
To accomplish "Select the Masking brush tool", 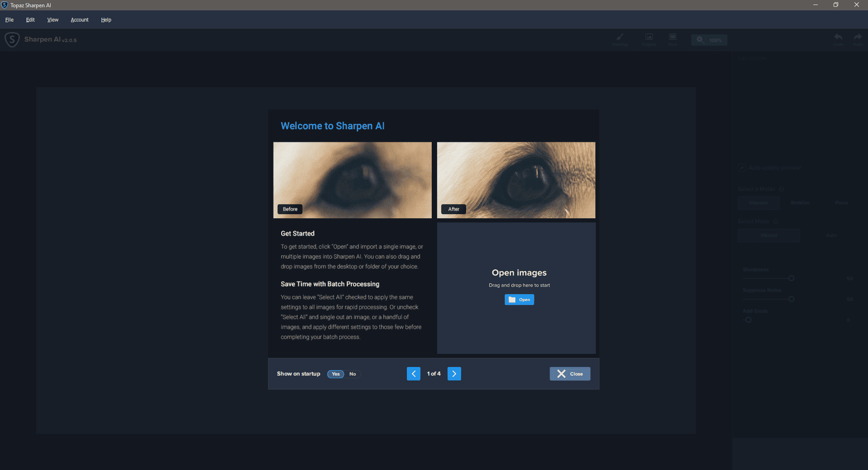I will 620,39.
